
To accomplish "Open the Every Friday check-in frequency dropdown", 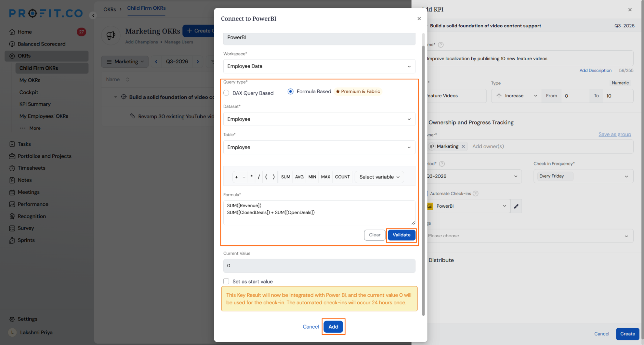I will click(x=583, y=176).
